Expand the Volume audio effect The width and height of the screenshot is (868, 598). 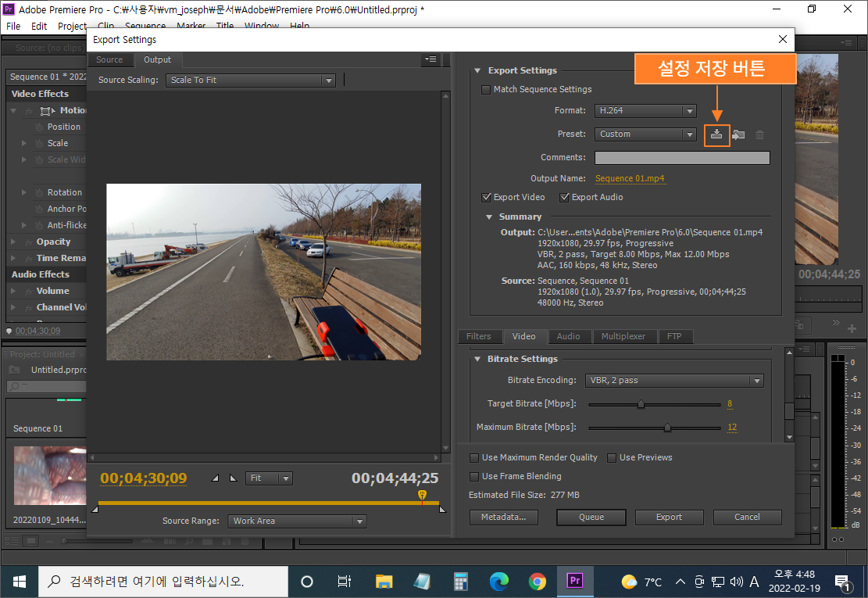pyautogui.click(x=13, y=292)
